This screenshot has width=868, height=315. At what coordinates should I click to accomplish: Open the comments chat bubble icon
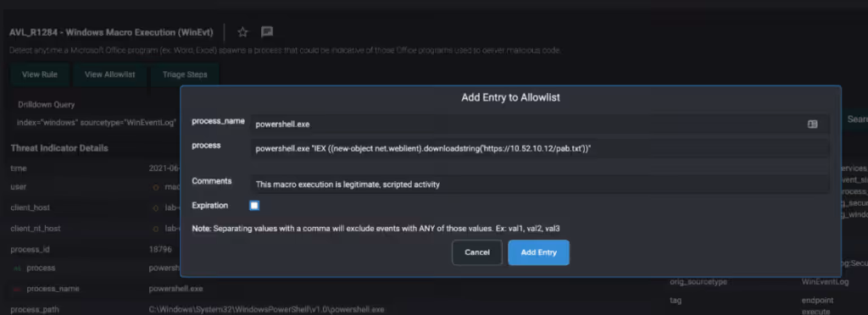[267, 32]
